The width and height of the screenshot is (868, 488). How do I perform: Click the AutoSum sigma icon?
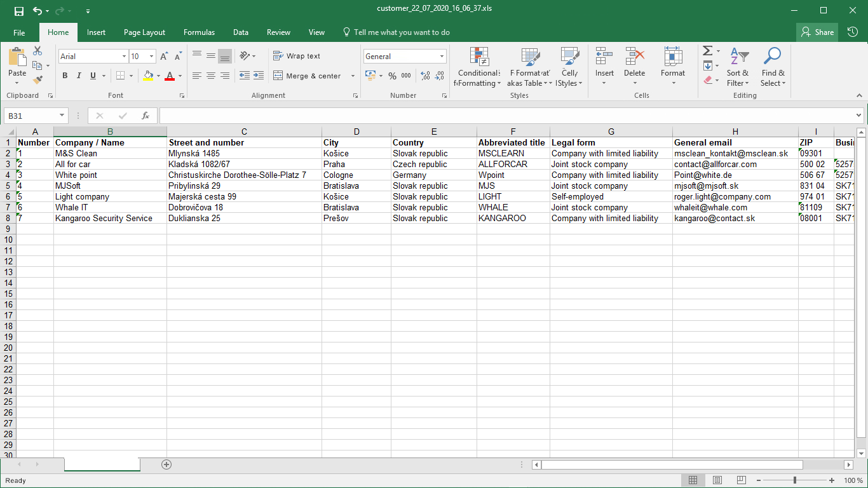pyautogui.click(x=708, y=51)
